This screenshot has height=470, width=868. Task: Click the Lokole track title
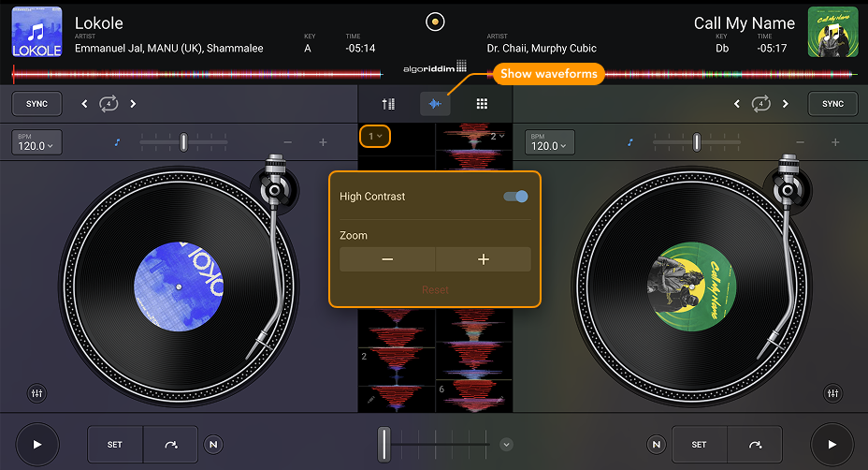tap(99, 23)
